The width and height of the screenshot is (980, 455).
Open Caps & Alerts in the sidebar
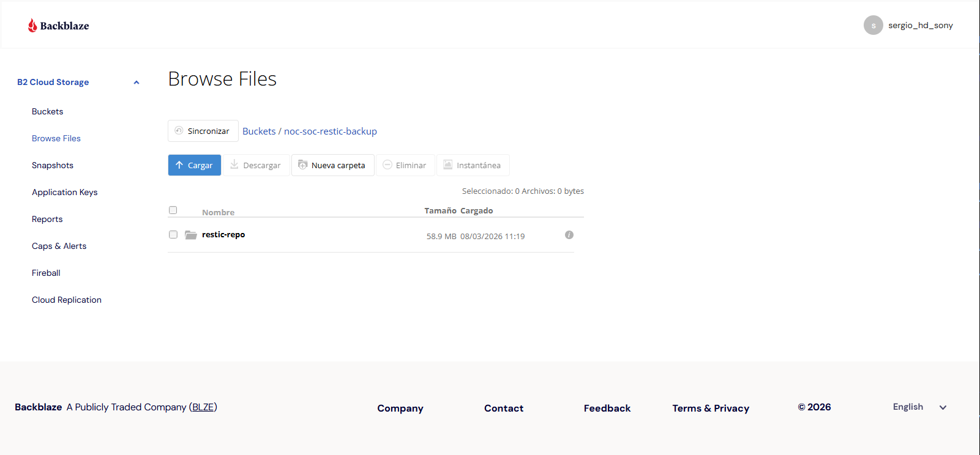(59, 246)
